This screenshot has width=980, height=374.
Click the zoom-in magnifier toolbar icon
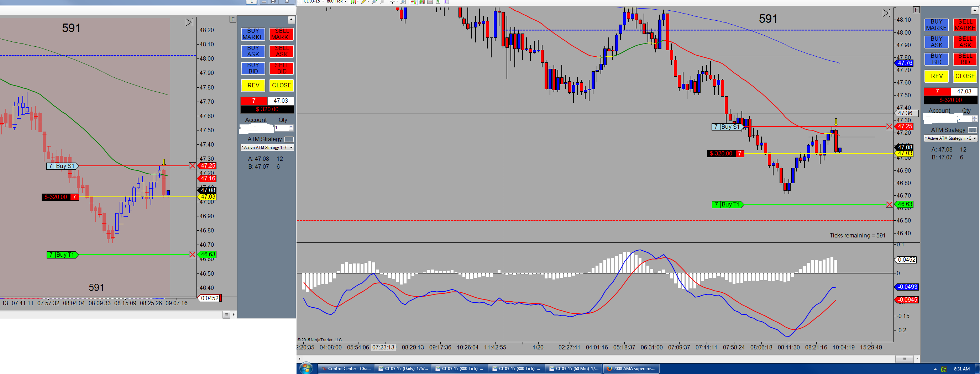click(x=374, y=1)
